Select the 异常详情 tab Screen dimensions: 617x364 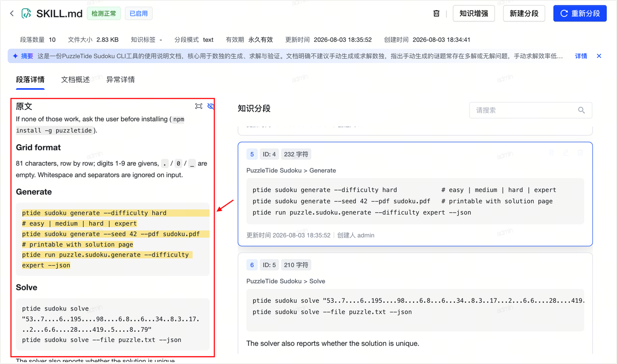pos(121,80)
